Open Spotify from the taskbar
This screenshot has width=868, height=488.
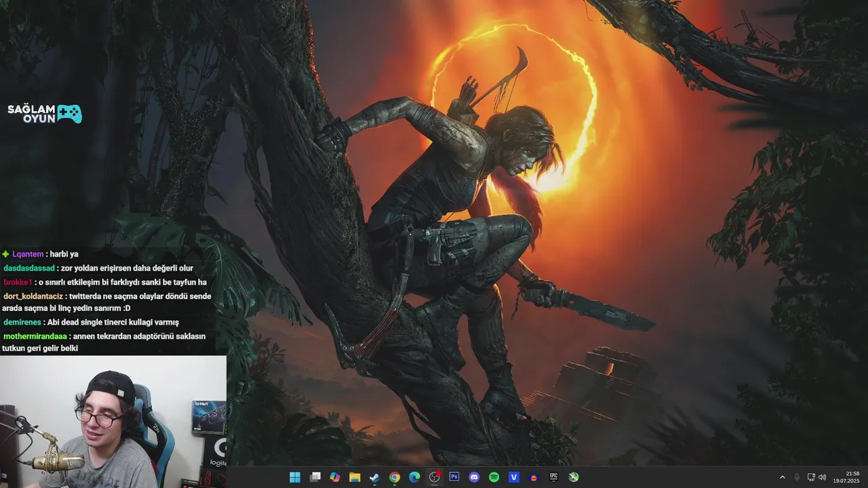click(494, 477)
